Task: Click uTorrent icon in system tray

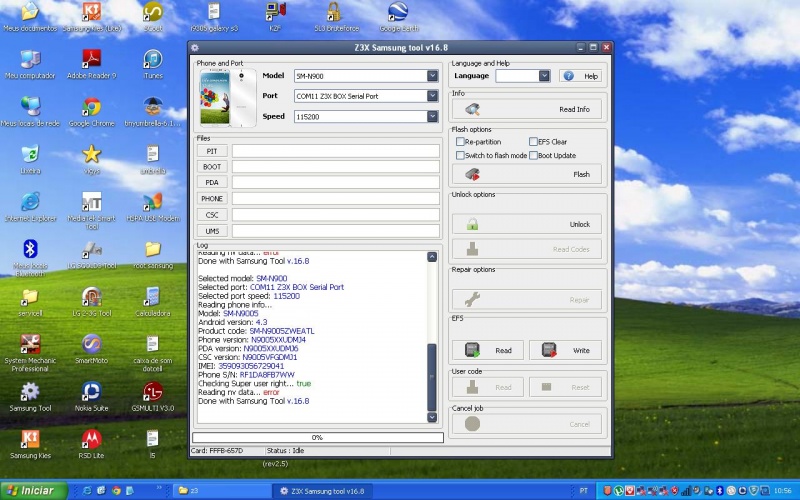Action: [x=618, y=491]
